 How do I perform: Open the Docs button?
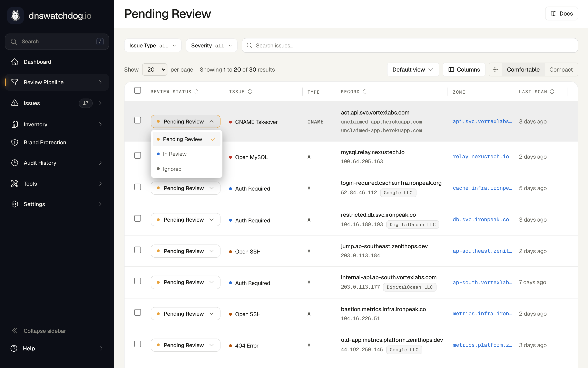coord(561,14)
